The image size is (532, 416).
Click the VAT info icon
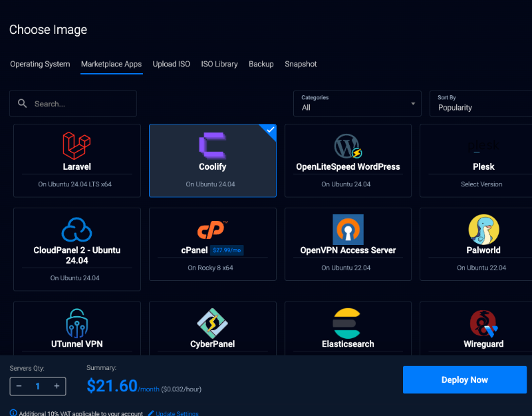point(13,413)
